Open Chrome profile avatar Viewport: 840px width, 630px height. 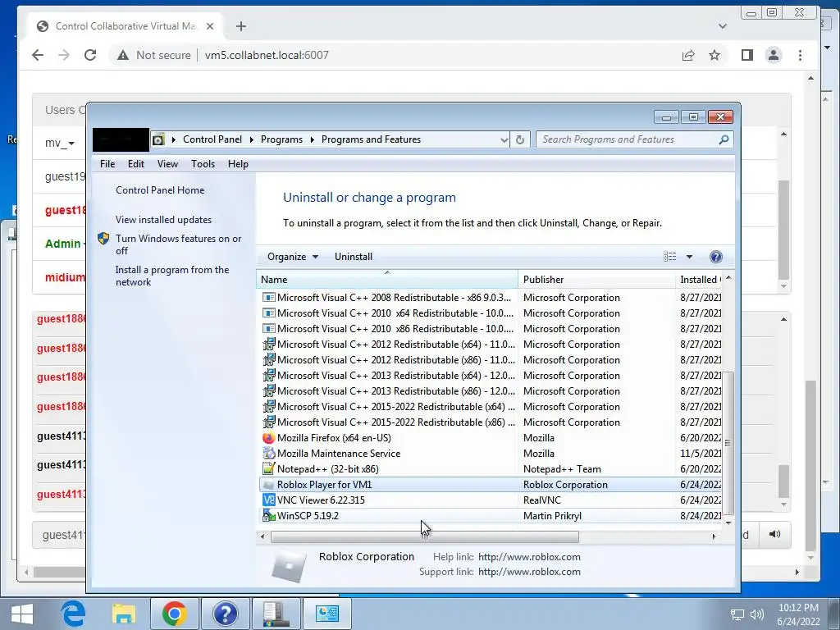tap(773, 55)
